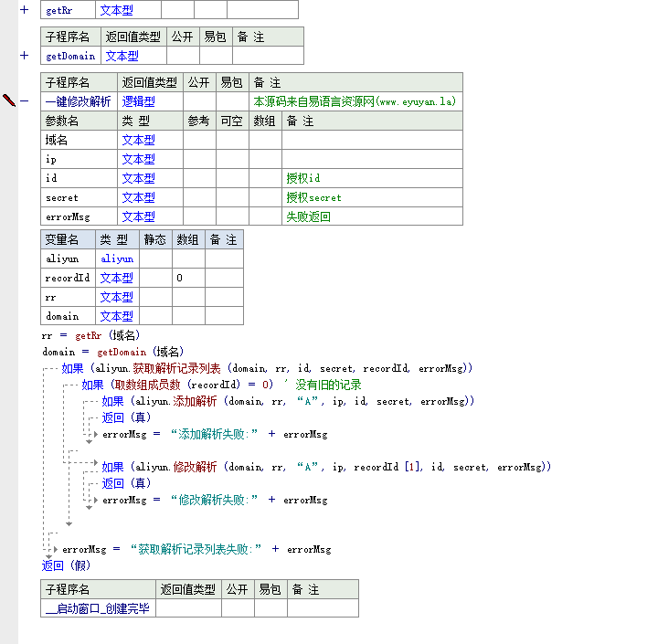The height and width of the screenshot is (644, 647).
Task: Select the ip parameter name cell
Action: (79, 159)
